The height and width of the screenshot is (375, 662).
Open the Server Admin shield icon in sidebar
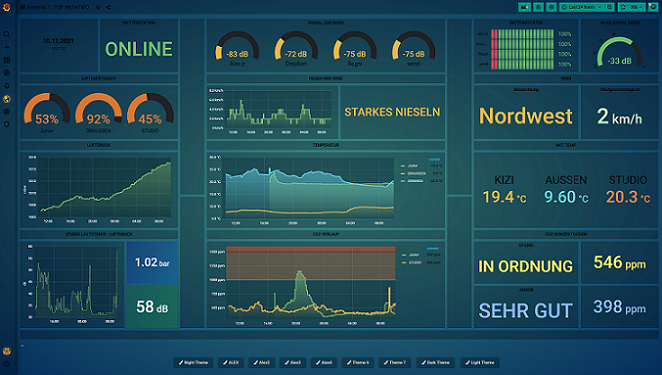pos(7,124)
